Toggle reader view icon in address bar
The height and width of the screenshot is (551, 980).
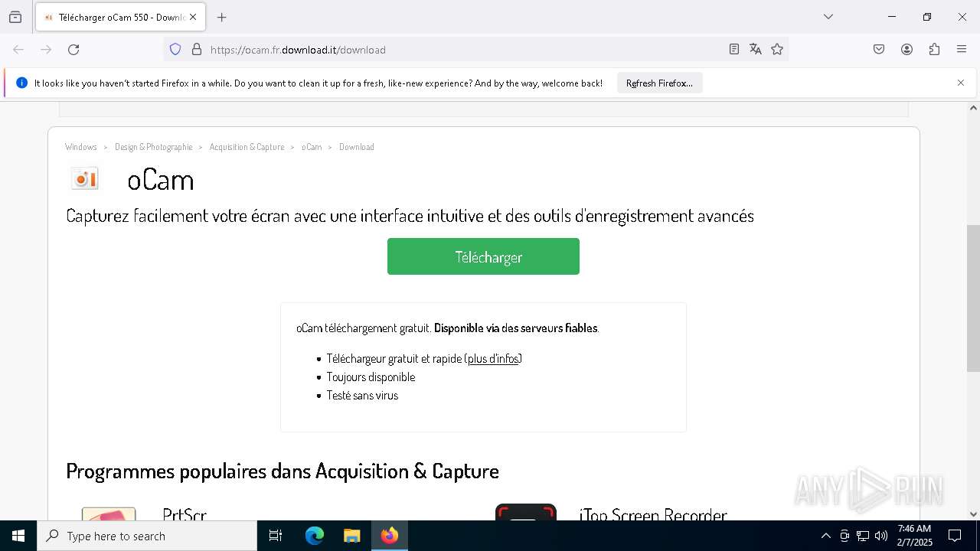click(x=734, y=50)
